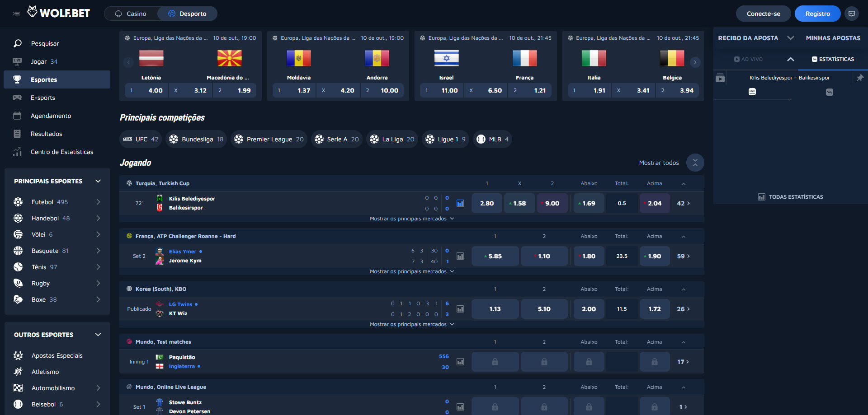This screenshot has height=415, width=868.
Task: Pin the Kilis Belediyespor stats widget
Action: point(860,78)
